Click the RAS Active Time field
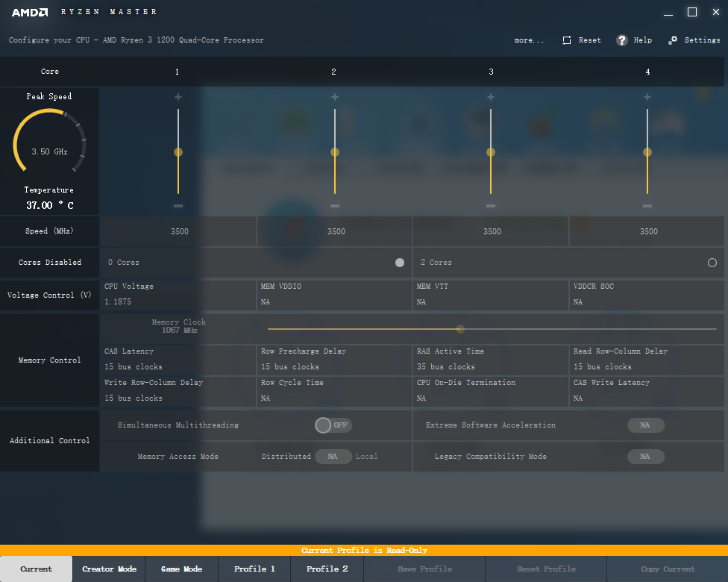This screenshot has width=728, height=582. (x=491, y=360)
